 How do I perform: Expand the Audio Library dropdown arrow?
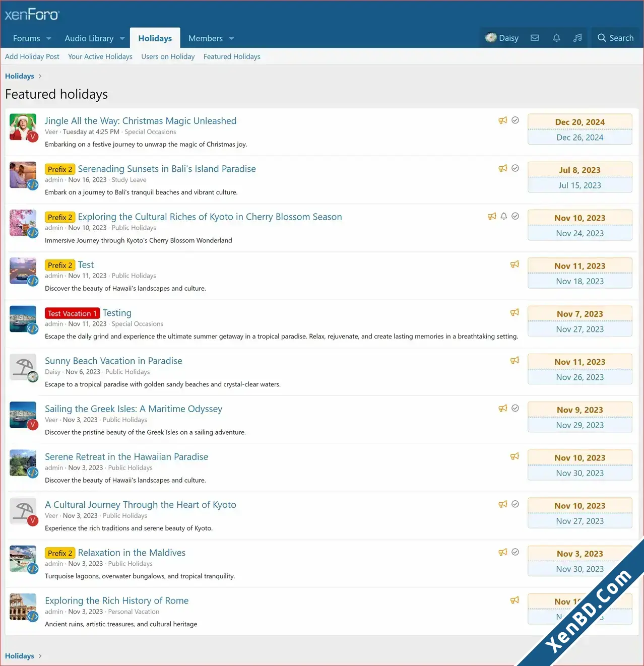point(122,38)
